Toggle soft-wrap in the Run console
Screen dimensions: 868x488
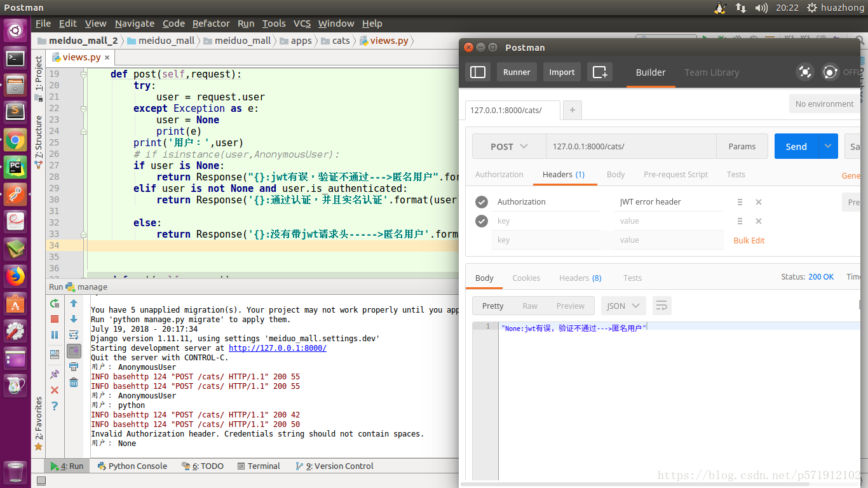[x=74, y=335]
